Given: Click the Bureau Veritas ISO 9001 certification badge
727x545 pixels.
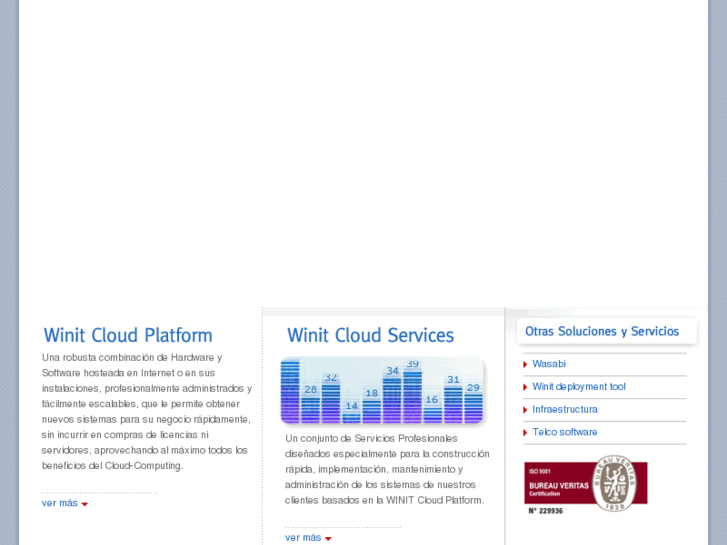Looking at the screenshot, I should tap(586, 485).
